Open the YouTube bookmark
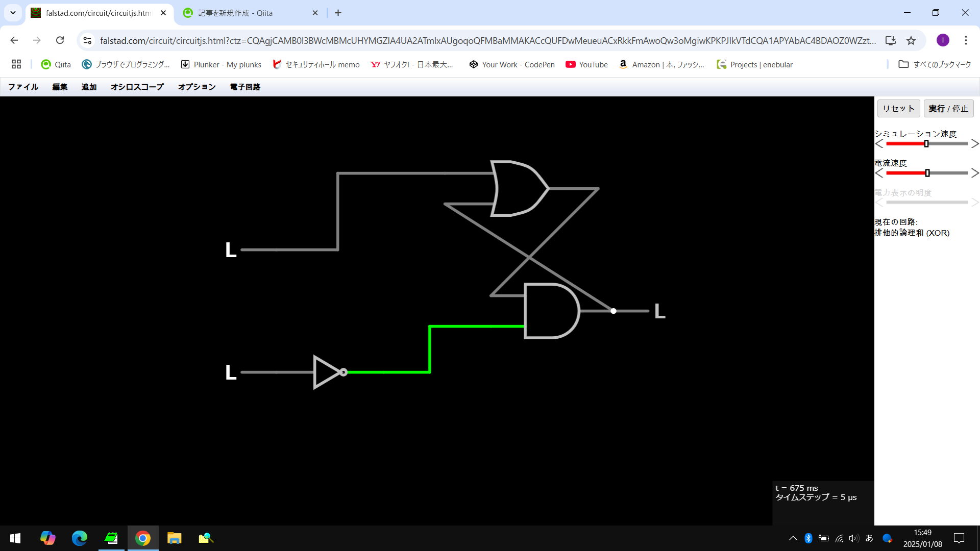This screenshot has width=980, height=551. point(586,64)
